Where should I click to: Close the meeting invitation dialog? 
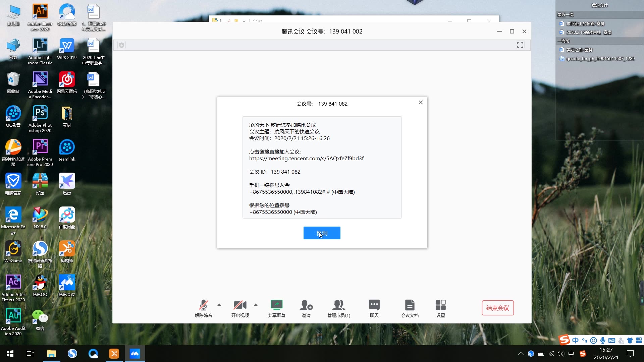pyautogui.click(x=421, y=103)
